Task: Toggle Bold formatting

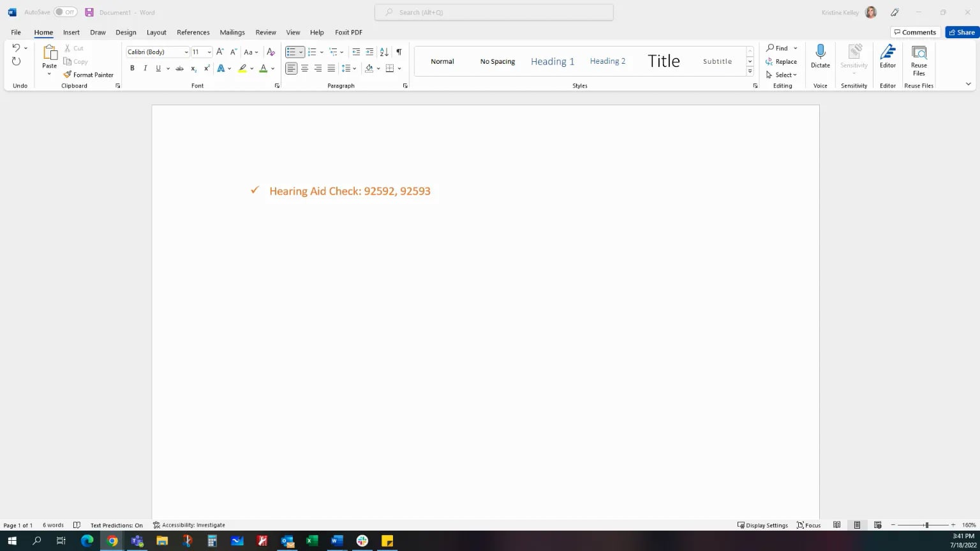Action: (132, 68)
